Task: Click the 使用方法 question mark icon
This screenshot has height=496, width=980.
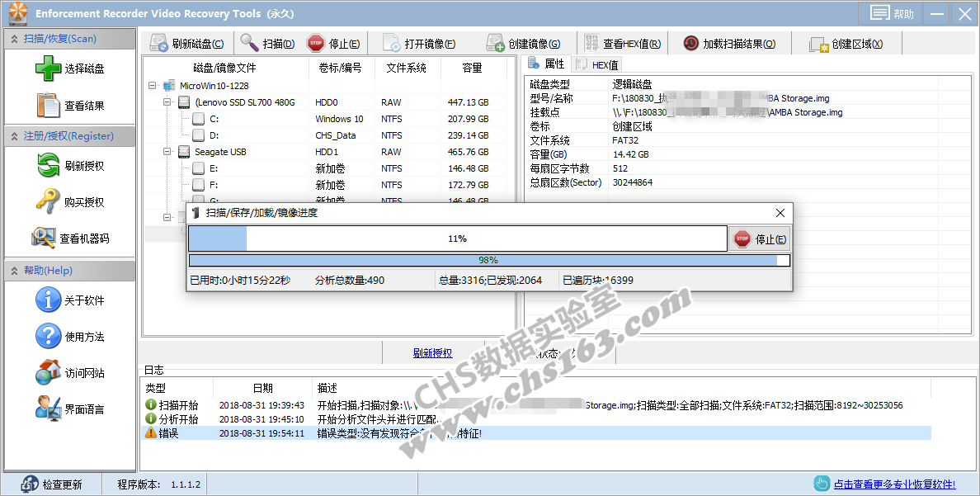Action: click(x=48, y=336)
